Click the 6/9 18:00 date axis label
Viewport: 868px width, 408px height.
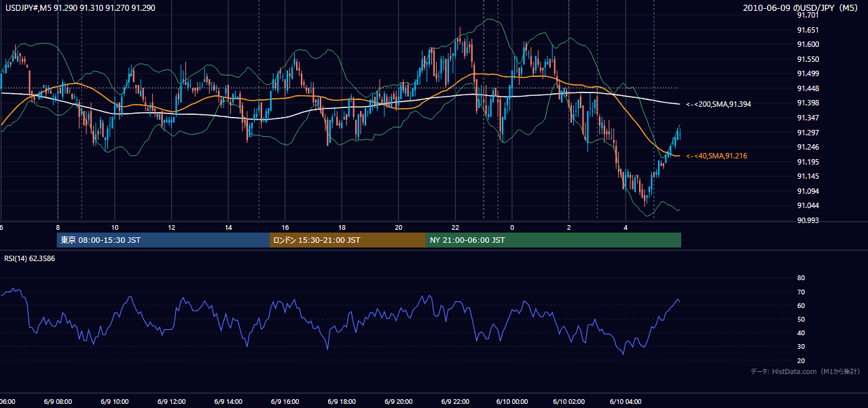click(x=342, y=402)
